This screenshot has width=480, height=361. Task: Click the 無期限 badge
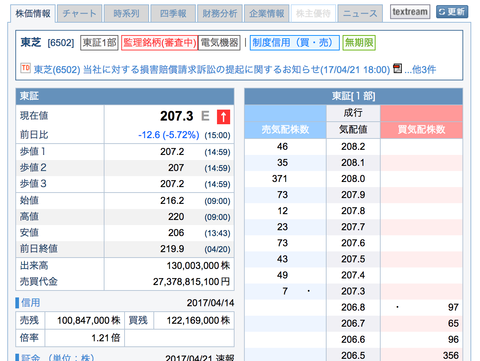click(359, 43)
